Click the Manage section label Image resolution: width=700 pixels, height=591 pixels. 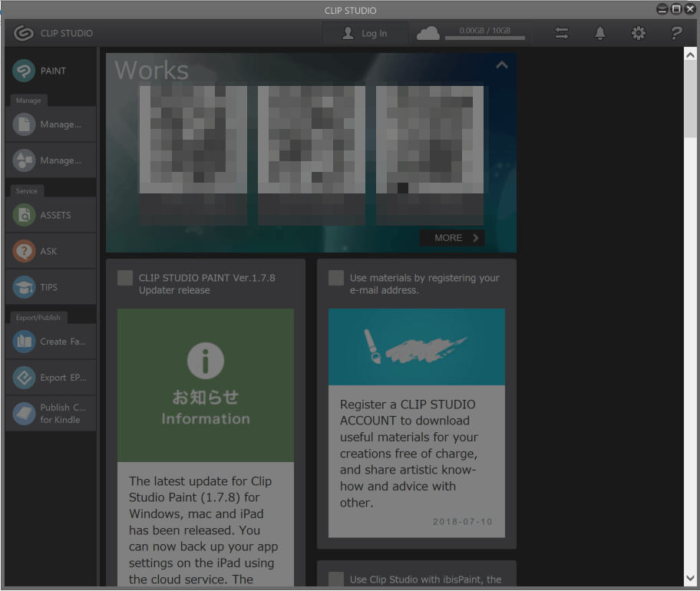(28, 101)
